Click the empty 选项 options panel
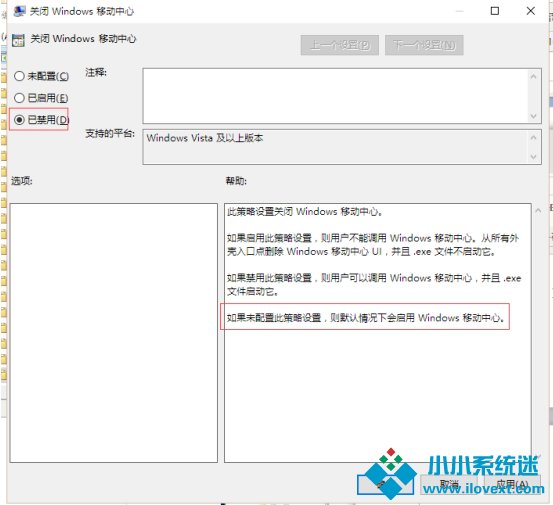 [114, 333]
